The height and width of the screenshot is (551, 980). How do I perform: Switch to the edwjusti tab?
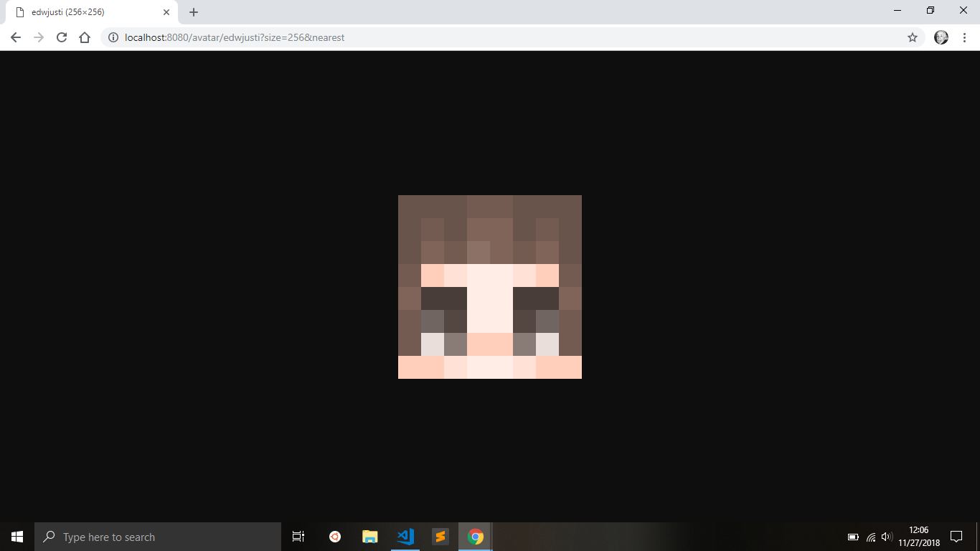86,11
